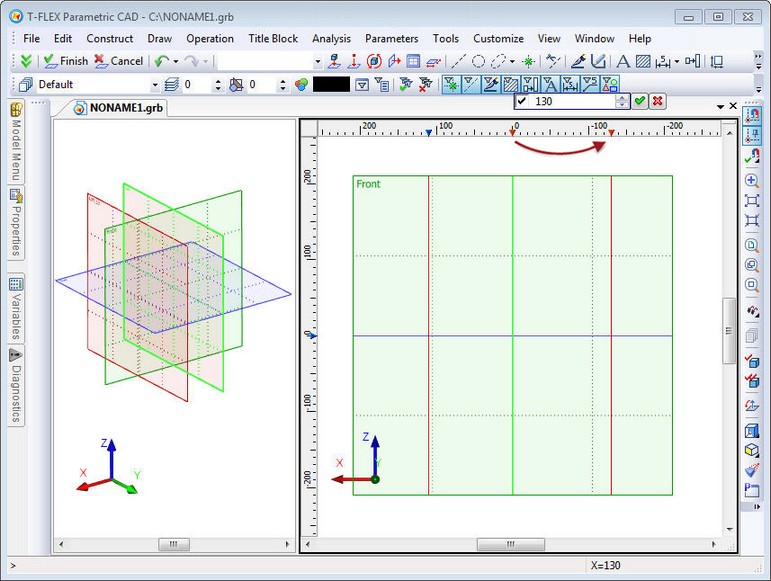771x581 pixels.
Task: Click the zoom in magnifier icon
Action: (x=752, y=180)
